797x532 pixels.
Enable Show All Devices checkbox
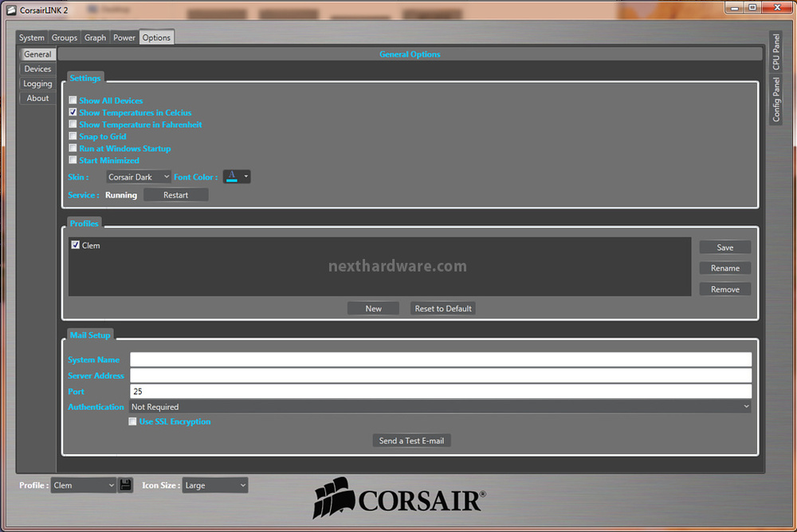(x=73, y=100)
